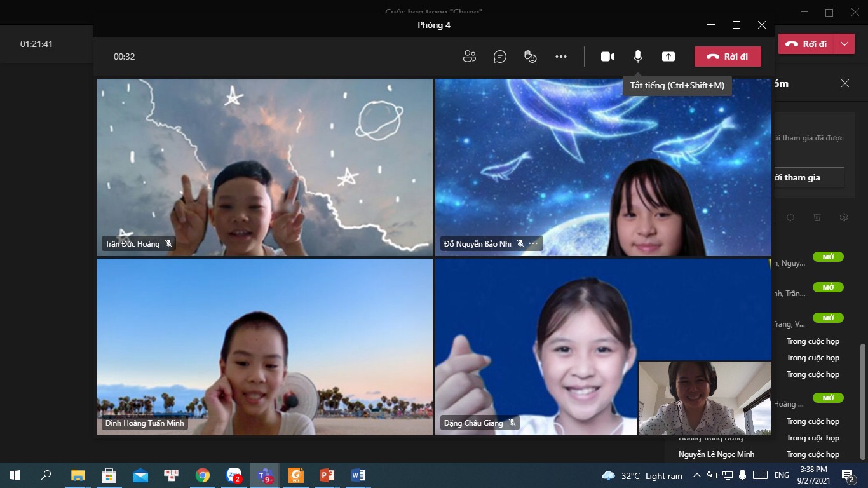Click the self-view video thumbnail

click(x=704, y=398)
